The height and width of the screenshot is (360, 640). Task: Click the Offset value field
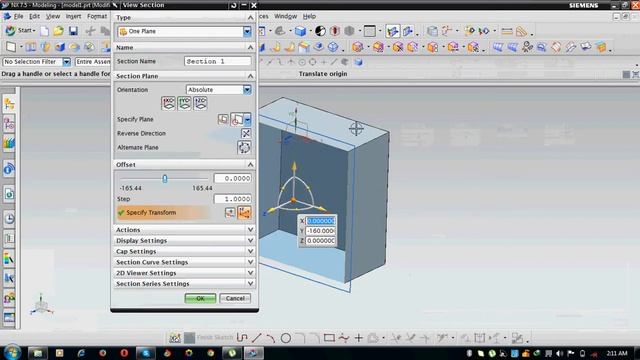tap(232, 178)
